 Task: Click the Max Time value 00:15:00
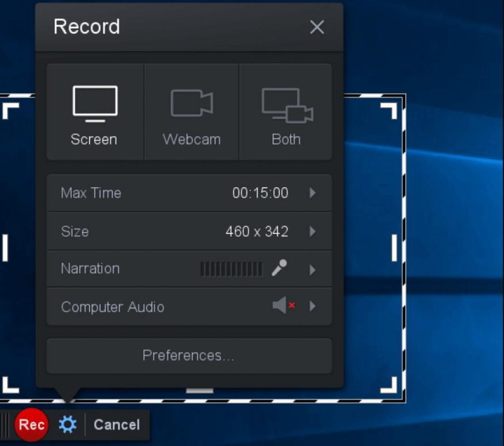click(x=261, y=193)
